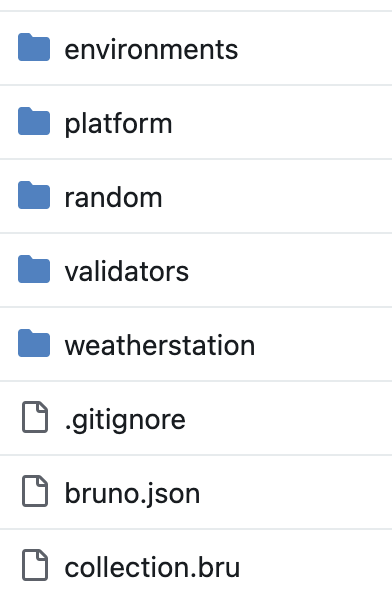This screenshot has width=392, height=602.
Task: Select the empty area of the random row
Action: point(276,196)
